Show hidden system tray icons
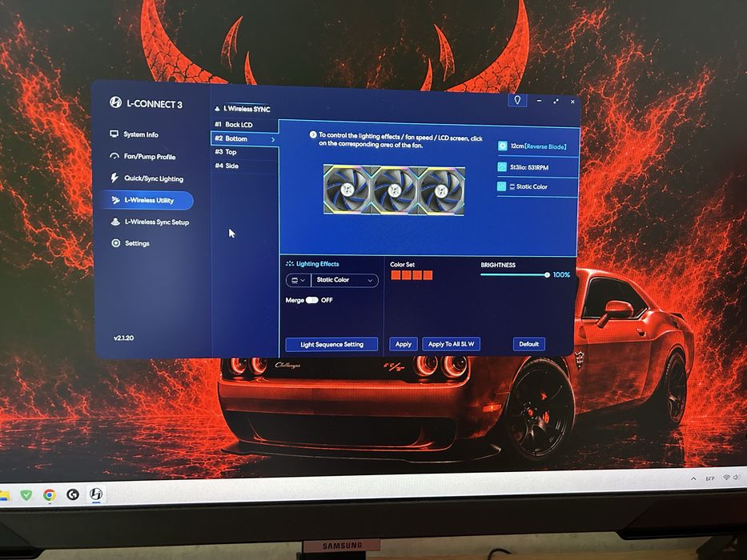Viewport: 747px width, 560px height. pyautogui.click(x=693, y=478)
